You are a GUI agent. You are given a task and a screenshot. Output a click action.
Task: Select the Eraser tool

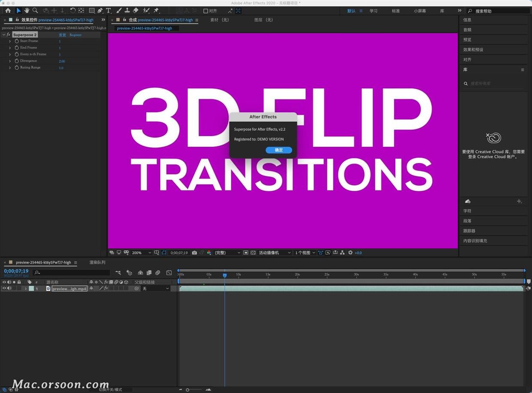[x=136, y=10]
